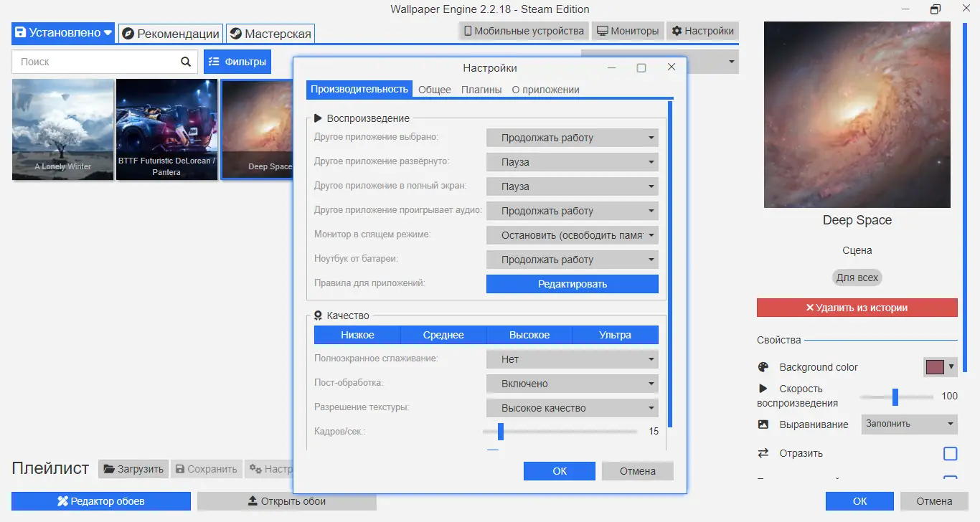Open the Пост-обработка dropdown
This screenshot has height=522, width=980.
(x=573, y=384)
